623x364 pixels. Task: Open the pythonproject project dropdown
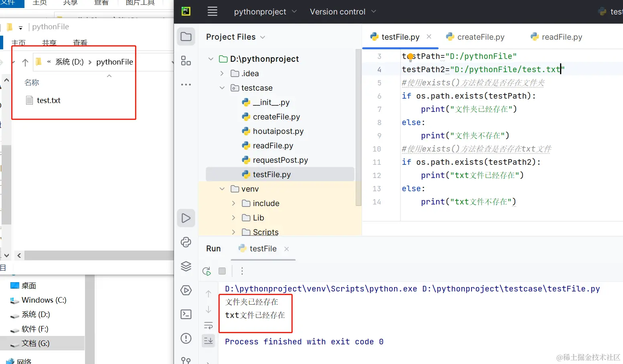pos(265,12)
